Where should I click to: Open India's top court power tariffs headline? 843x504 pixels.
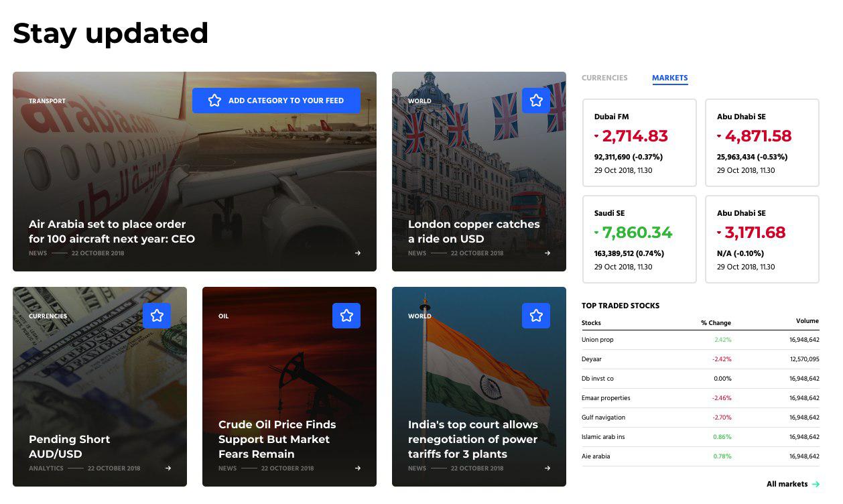pyautogui.click(x=473, y=439)
